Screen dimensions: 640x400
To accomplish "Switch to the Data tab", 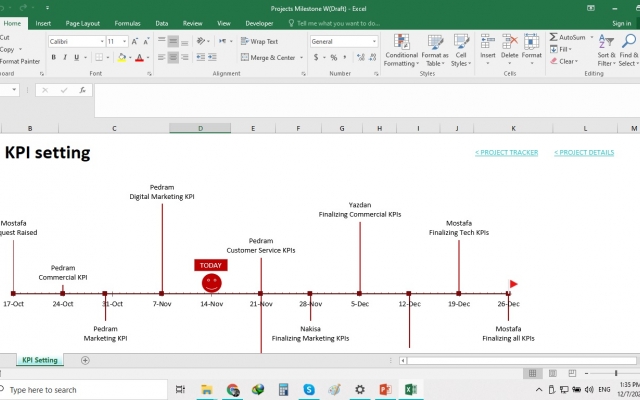I will (162, 23).
